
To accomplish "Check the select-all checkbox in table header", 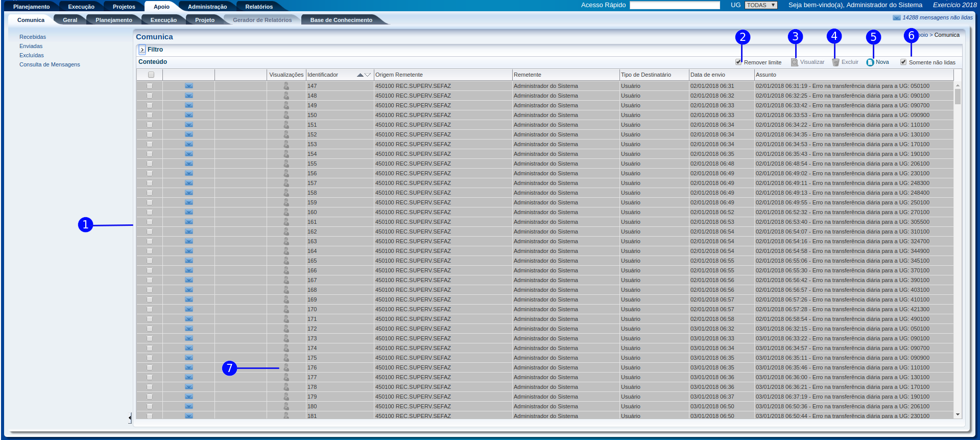I will (151, 75).
